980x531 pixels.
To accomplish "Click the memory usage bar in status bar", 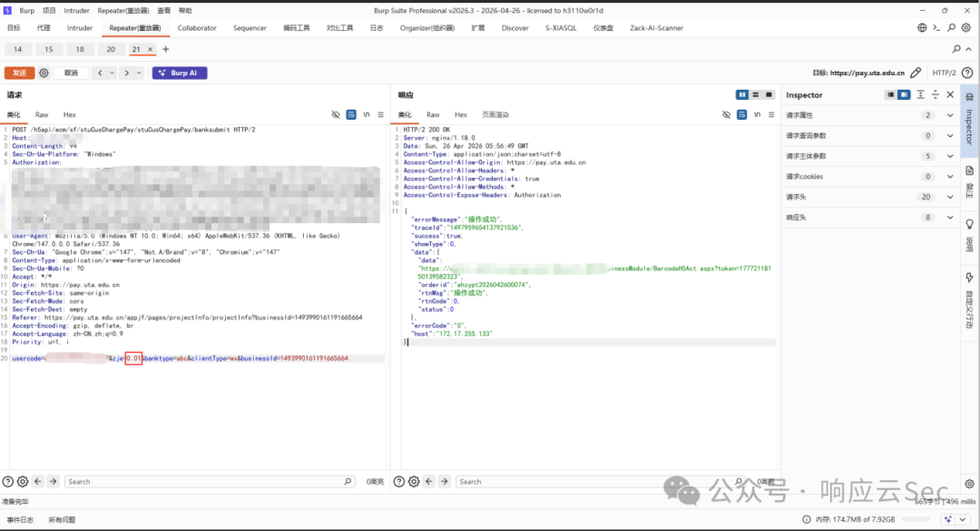I will coord(916,520).
